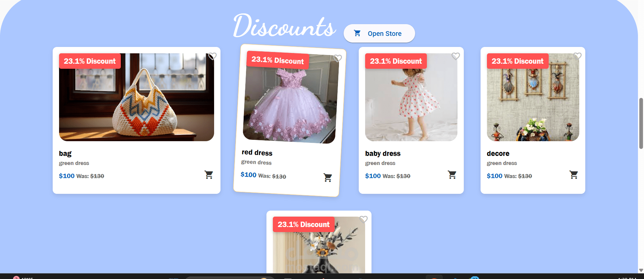Click the cart icon in Open Store button

357,33
